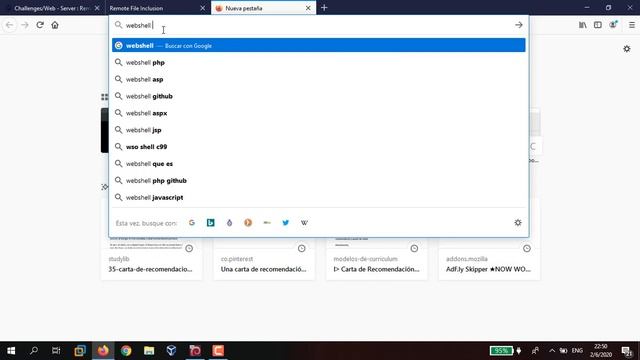640x360 pixels.
Task: Search this time with Twitter
Action: 286,223
